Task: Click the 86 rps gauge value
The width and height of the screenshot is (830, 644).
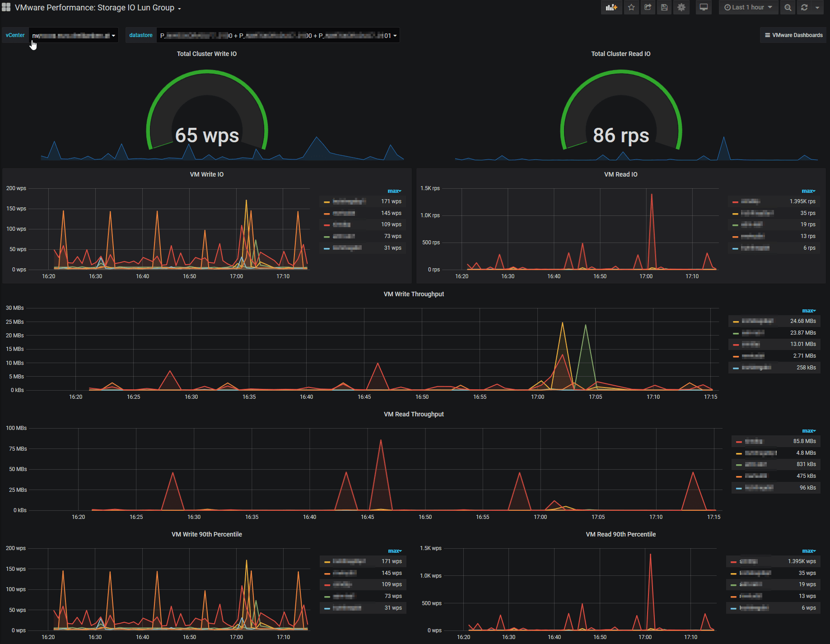Action: (621, 135)
